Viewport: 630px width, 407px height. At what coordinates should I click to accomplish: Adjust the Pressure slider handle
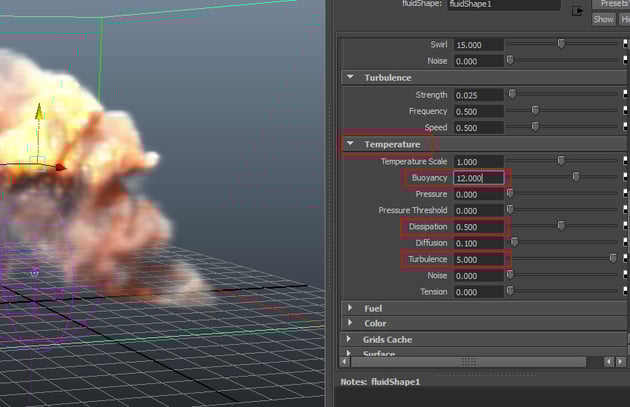(510, 193)
